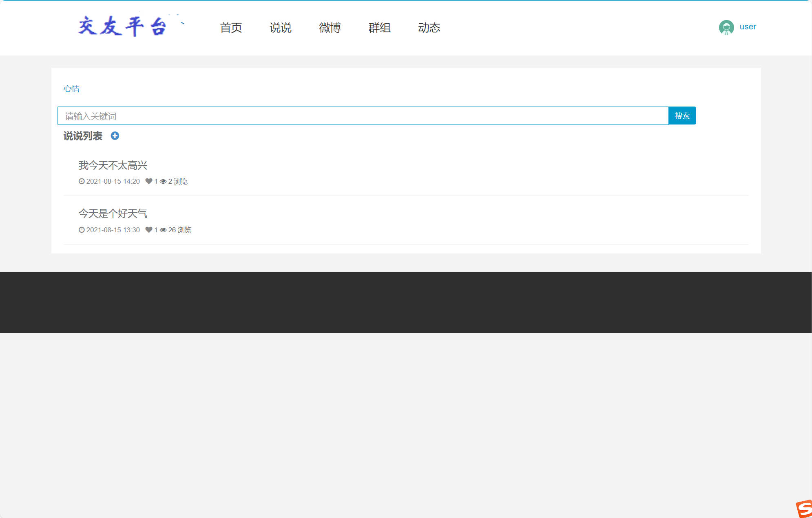Click heart icon on 今天是个好天气 post

coord(149,230)
